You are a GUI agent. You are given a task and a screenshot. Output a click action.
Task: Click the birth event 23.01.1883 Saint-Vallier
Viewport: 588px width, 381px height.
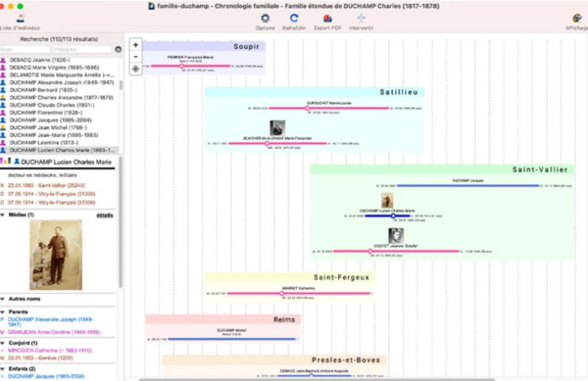[x=46, y=185]
